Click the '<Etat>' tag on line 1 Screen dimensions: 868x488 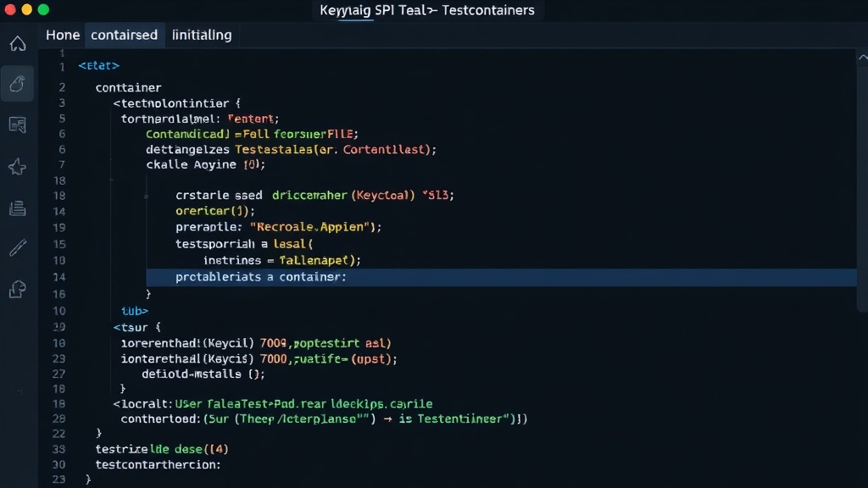(x=98, y=65)
